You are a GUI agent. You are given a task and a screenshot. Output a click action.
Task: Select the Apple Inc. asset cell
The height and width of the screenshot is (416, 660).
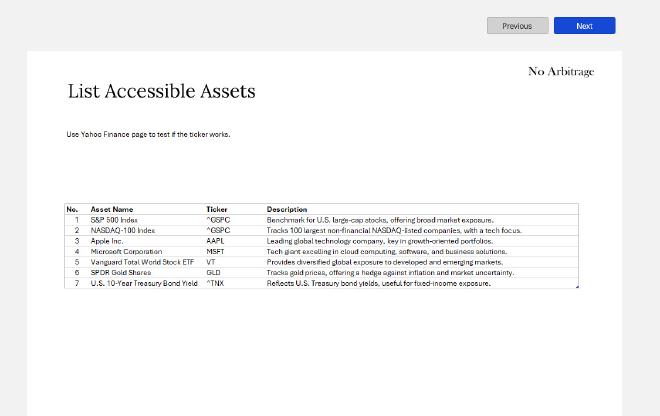tap(107, 241)
